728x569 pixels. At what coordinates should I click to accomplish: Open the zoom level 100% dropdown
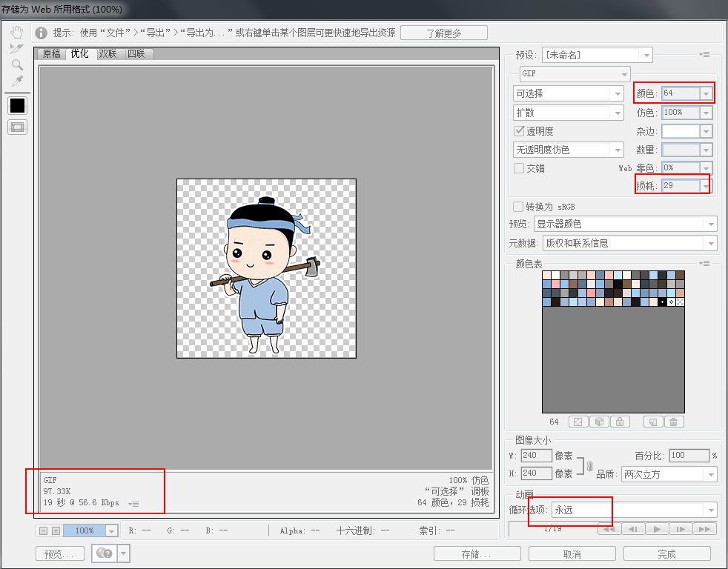(x=111, y=530)
